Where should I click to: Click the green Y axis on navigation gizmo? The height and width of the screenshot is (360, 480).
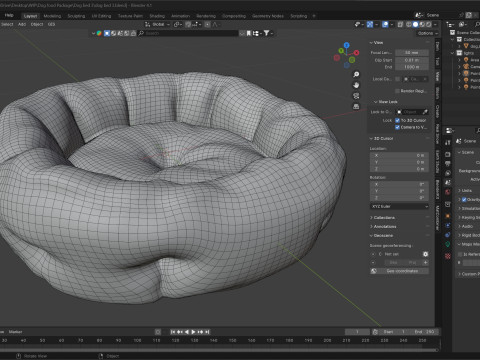click(341, 51)
